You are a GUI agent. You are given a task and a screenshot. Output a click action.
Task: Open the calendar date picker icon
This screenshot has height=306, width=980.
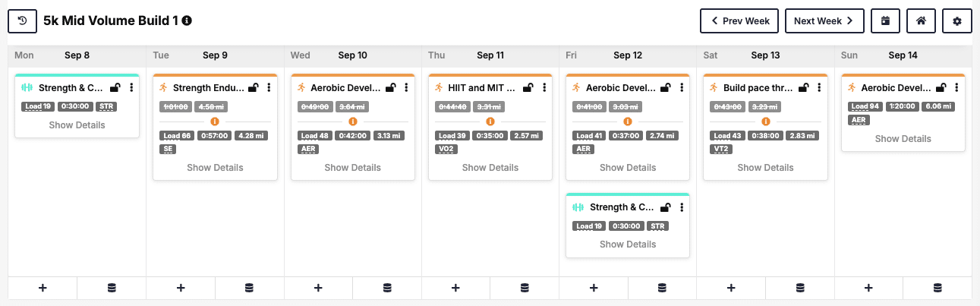pyautogui.click(x=885, y=21)
